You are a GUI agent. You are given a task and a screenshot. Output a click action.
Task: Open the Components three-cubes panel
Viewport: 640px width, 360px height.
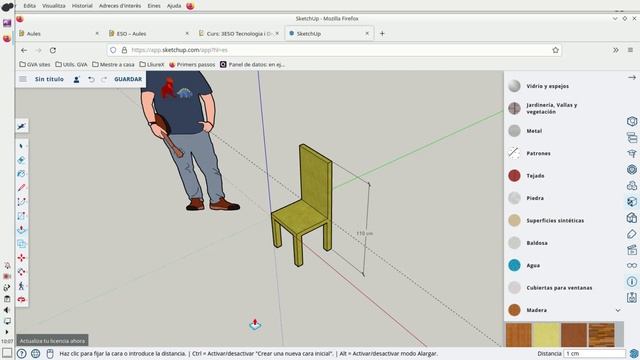pyautogui.click(x=632, y=185)
